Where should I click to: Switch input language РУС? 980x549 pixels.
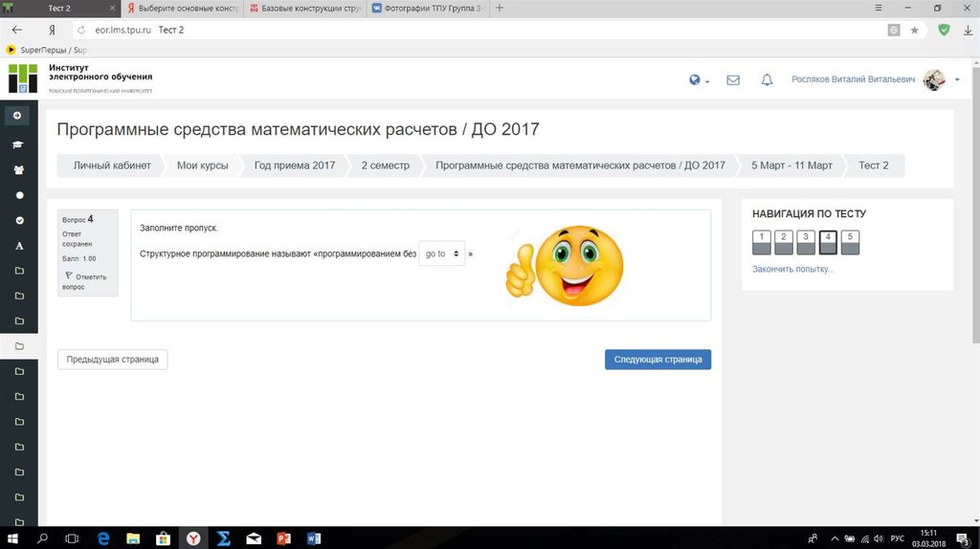pyautogui.click(x=898, y=538)
